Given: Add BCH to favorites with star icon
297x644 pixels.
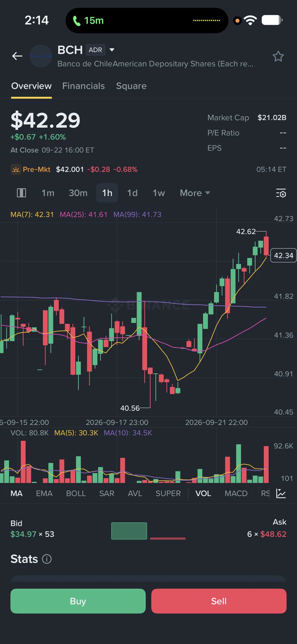Looking at the screenshot, I should 278,56.
